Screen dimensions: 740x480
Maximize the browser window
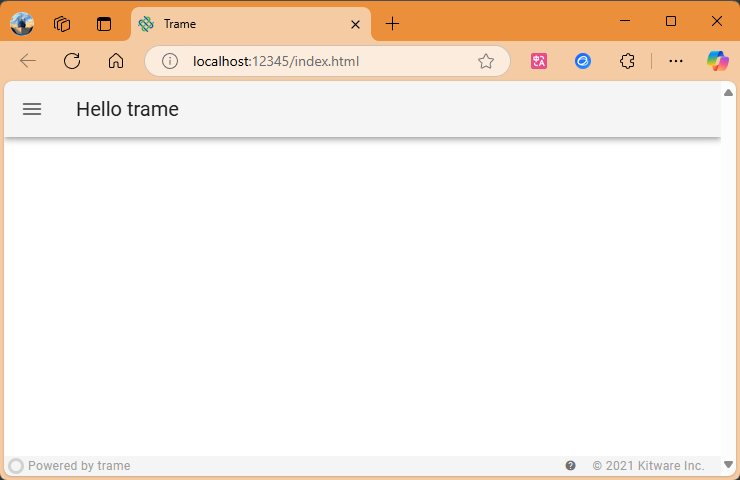[x=671, y=21]
